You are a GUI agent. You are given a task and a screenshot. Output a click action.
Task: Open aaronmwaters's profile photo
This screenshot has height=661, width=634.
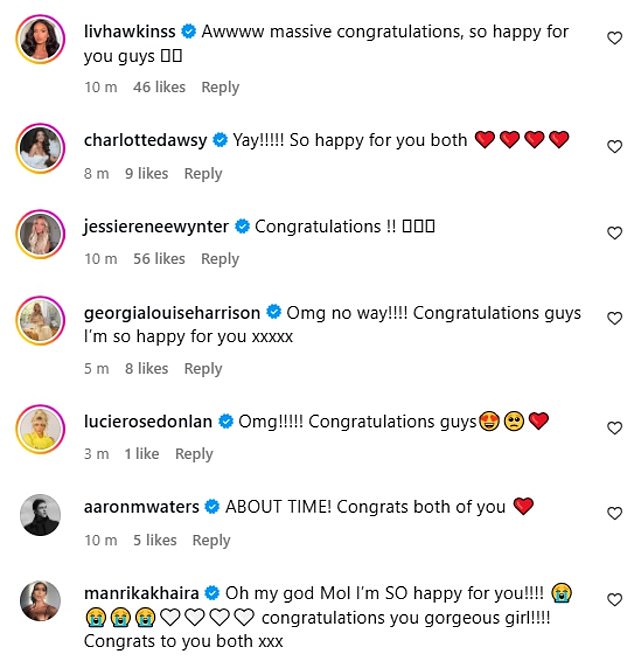tap(41, 516)
